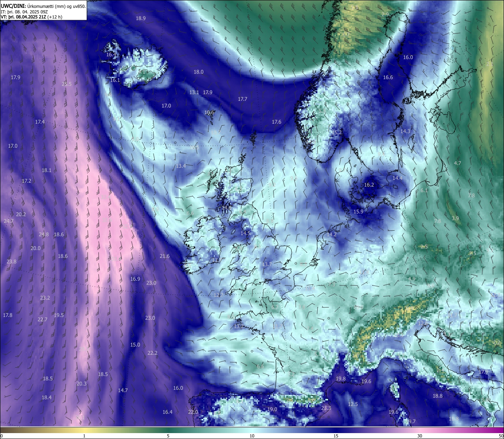The image size is (504, 439).
Task: Click the 18.1 value in the western Atlantic
Action: [x=46, y=170]
